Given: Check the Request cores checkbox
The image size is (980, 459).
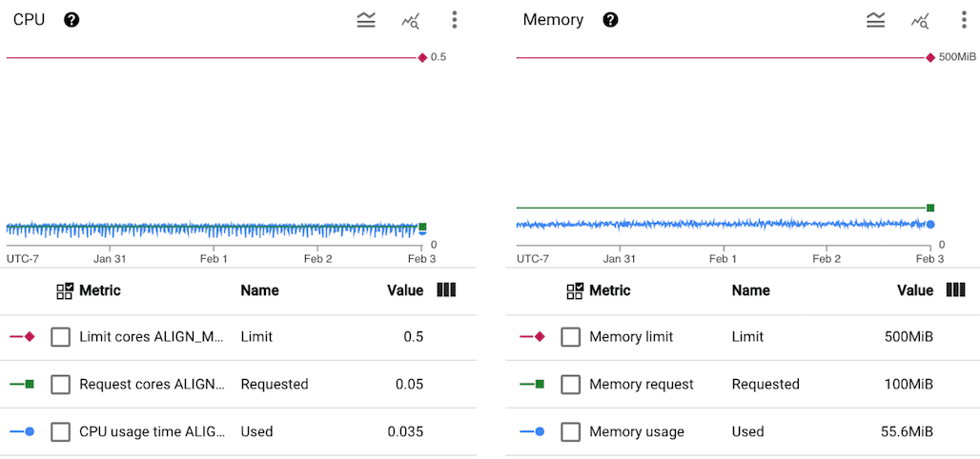Looking at the screenshot, I should click(x=61, y=385).
